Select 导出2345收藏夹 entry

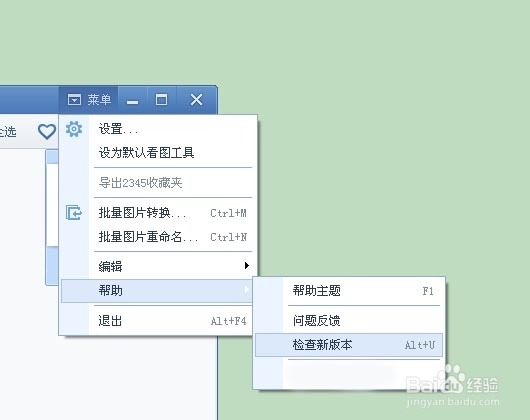(157, 183)
